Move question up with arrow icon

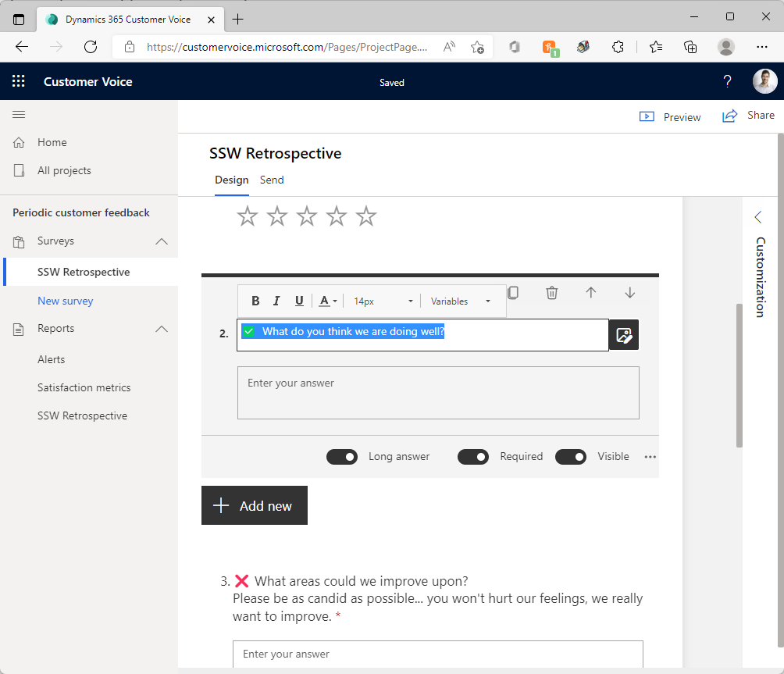coord(591,293)
